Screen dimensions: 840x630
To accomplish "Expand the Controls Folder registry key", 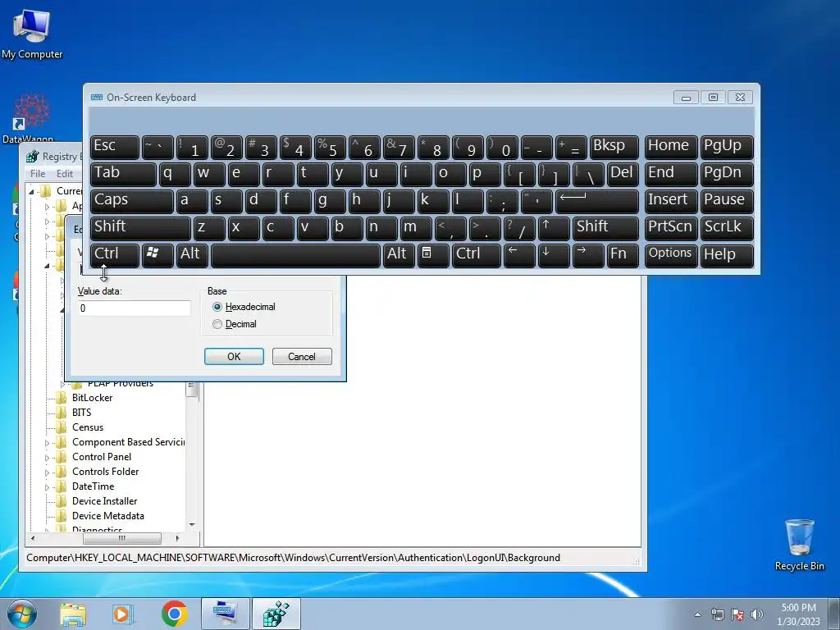I will click(x=47, y=472).
